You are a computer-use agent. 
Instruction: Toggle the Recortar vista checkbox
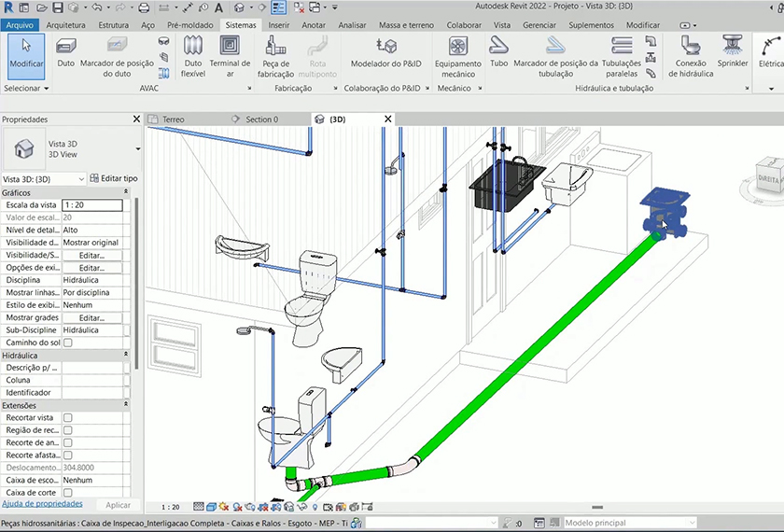click(x=67, y=417)
